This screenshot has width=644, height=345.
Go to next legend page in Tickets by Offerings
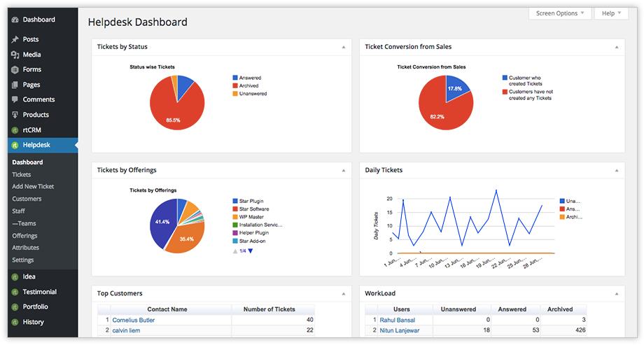pos(251,251)
